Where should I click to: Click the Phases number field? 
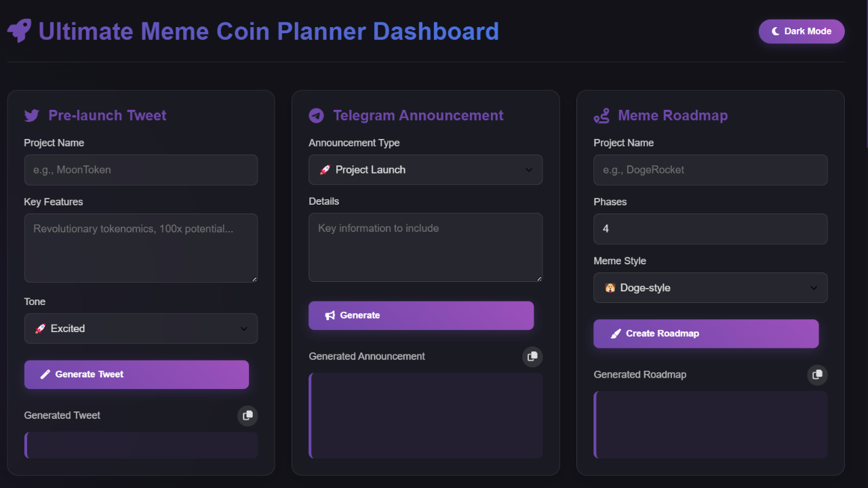coord(710,229)
